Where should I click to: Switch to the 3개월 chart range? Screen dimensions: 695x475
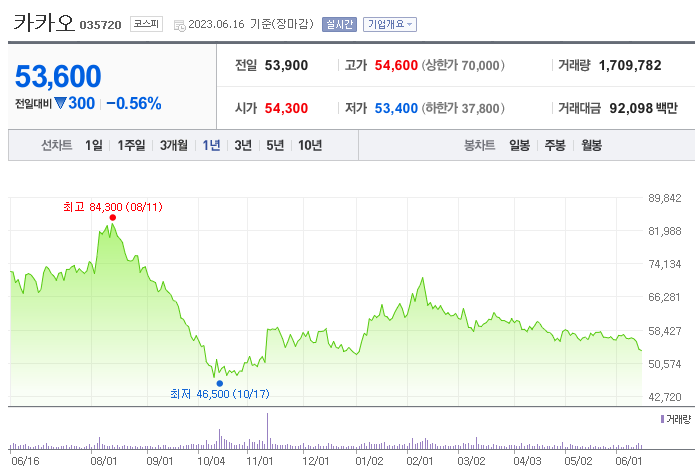174,145
